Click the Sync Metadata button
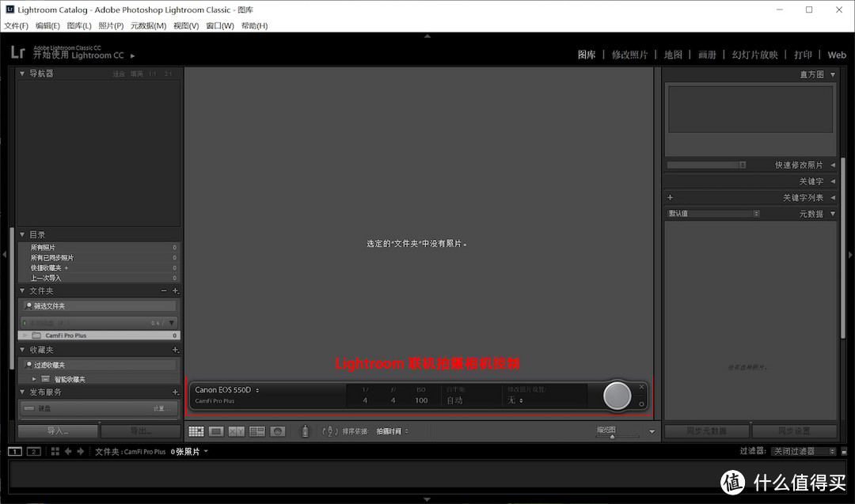855x504 pixels. (707, 431)
